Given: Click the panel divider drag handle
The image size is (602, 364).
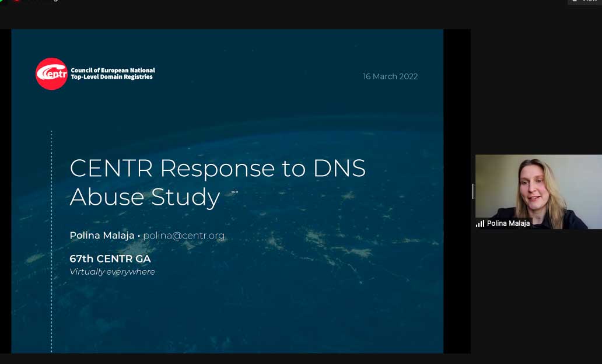Looking at the screenshot, I should tap(473, 191).
